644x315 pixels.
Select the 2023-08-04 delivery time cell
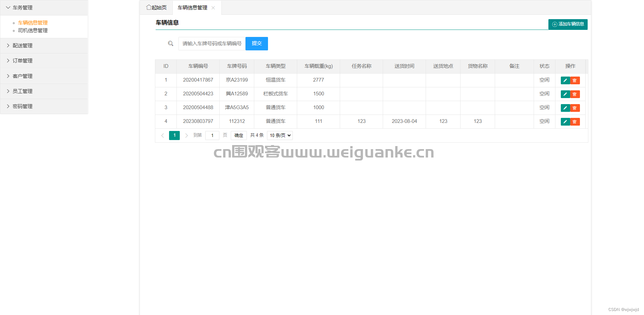point(405,121)
